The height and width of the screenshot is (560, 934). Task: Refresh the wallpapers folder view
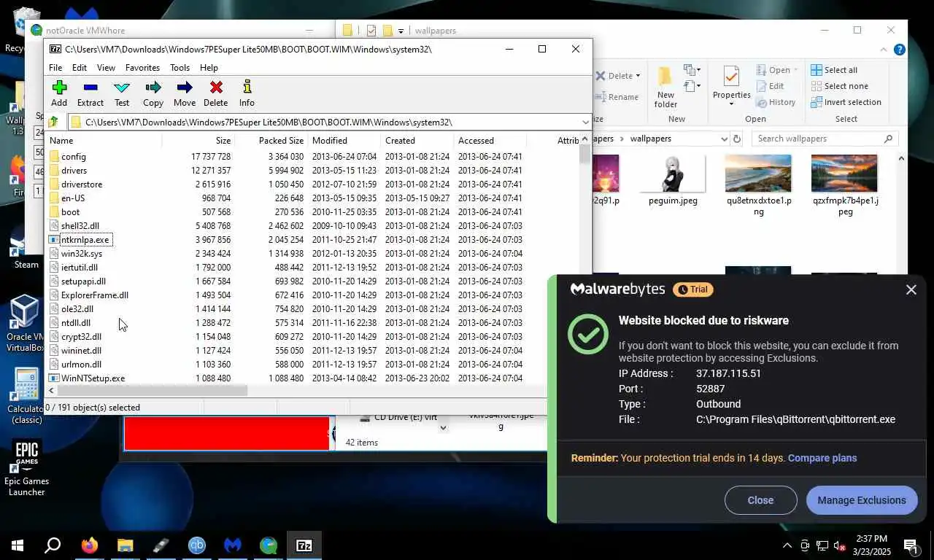click(737, 139)
